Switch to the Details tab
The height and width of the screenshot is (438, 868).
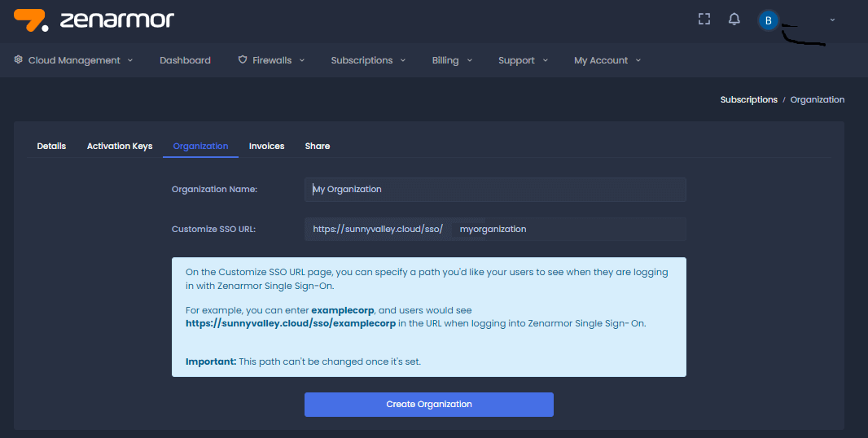coord(51,147)
